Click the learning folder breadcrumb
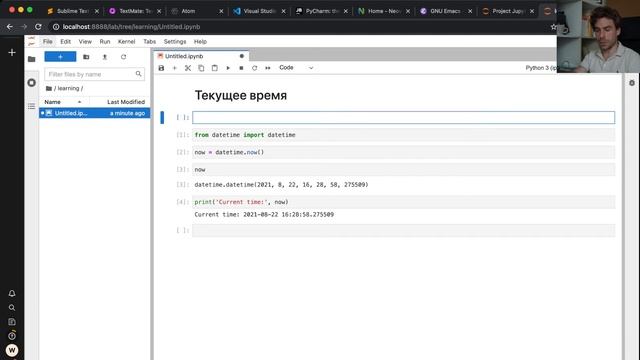This screenshot has height=360, width=640. tap(68, 88)
